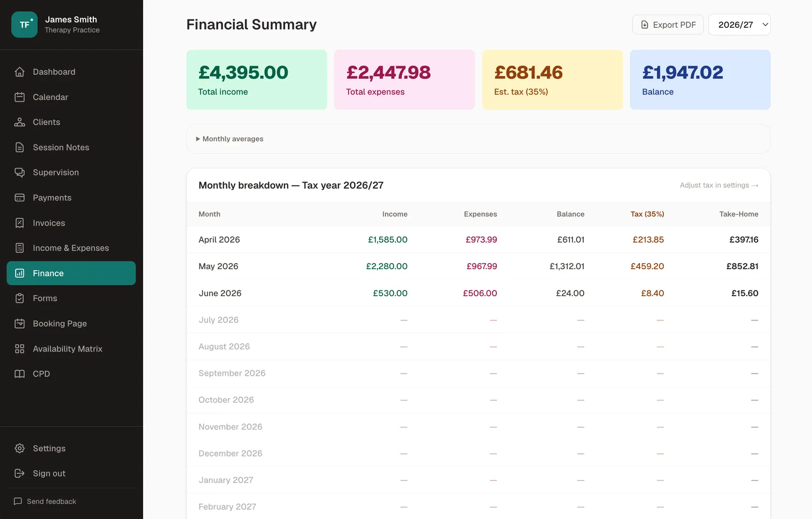Select the April 2026 row label

click(219, 240)
